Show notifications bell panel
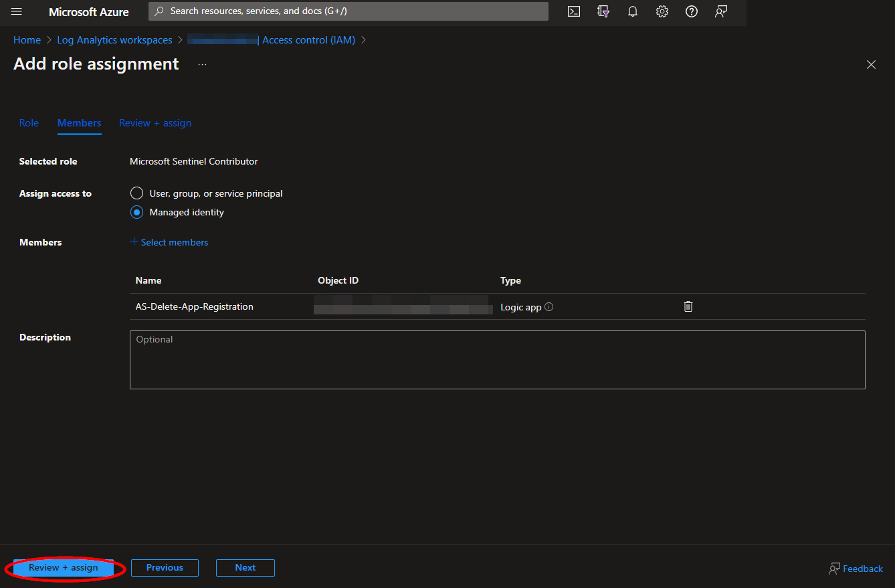Image resolution: width=895 pixels, height=588 pixels. pyautogui.click(x=633, y=11)
